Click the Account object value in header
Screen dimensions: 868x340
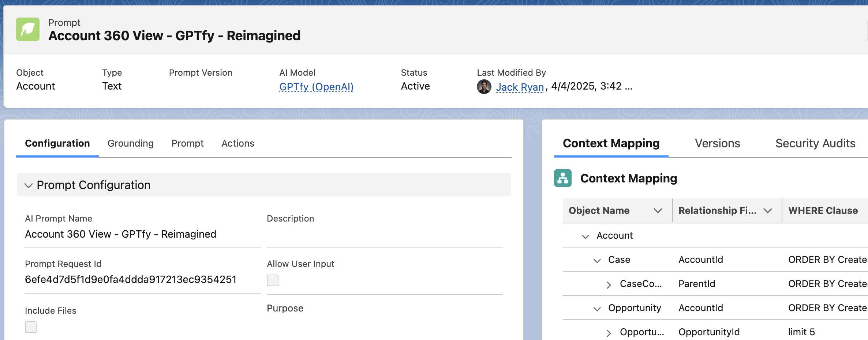(x=35, y=86)
